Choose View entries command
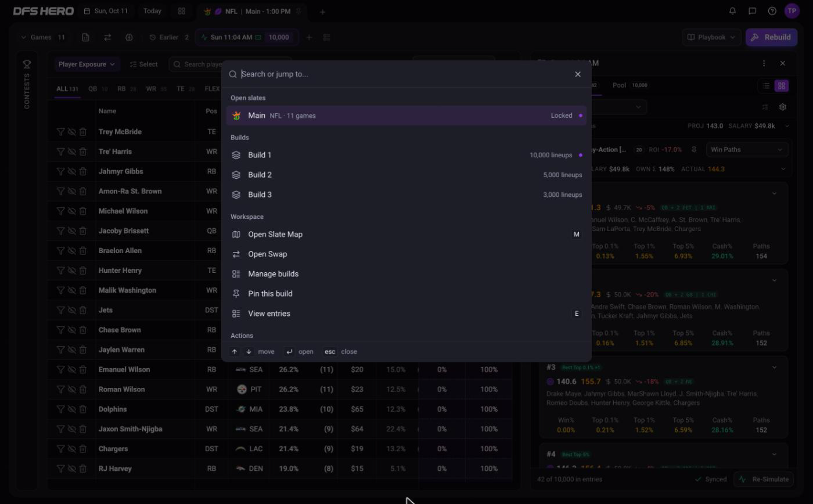The height and width of the screenshot is (504, 813). 406,314
